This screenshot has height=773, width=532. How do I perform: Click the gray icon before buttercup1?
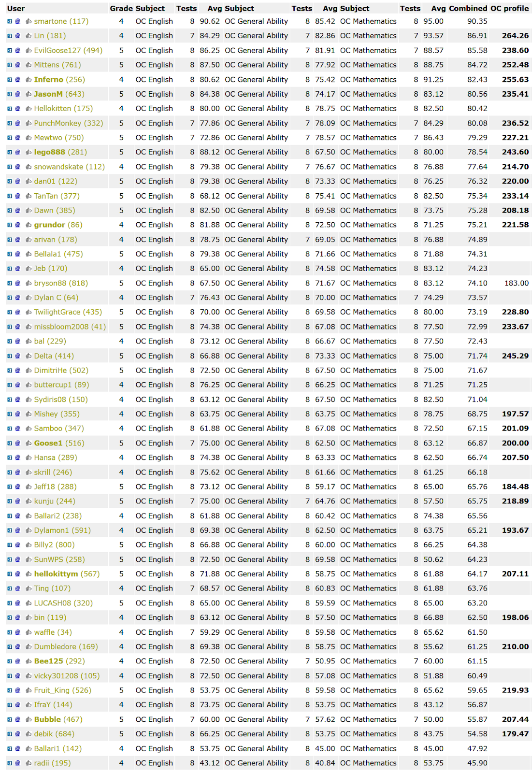tap(29, 385)
